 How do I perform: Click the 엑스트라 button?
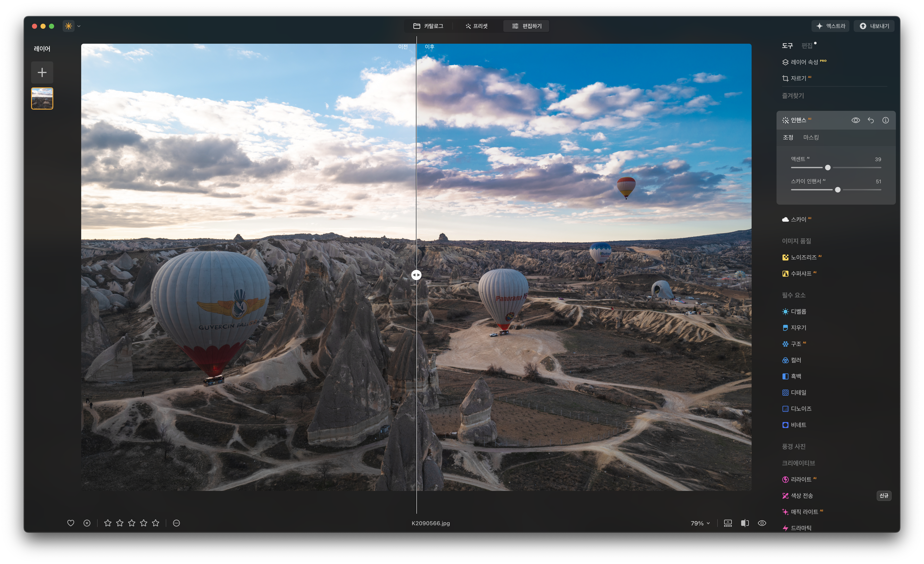[830, 26]
